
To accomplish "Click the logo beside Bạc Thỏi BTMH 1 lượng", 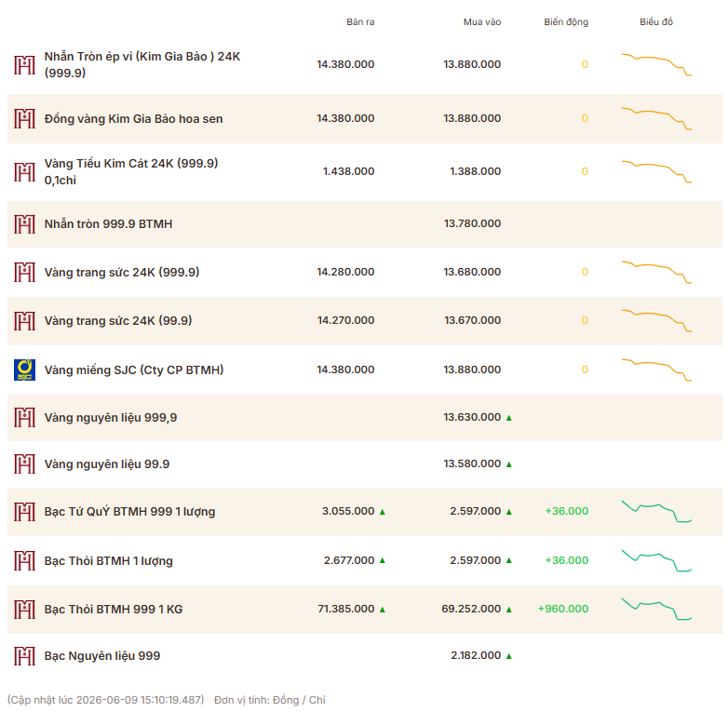I will pos(24,560).
